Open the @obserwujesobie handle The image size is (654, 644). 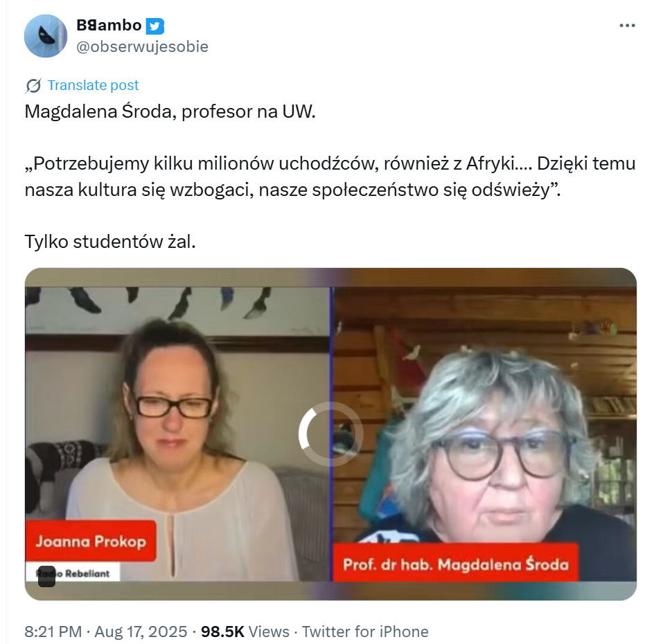pos(142,46)
